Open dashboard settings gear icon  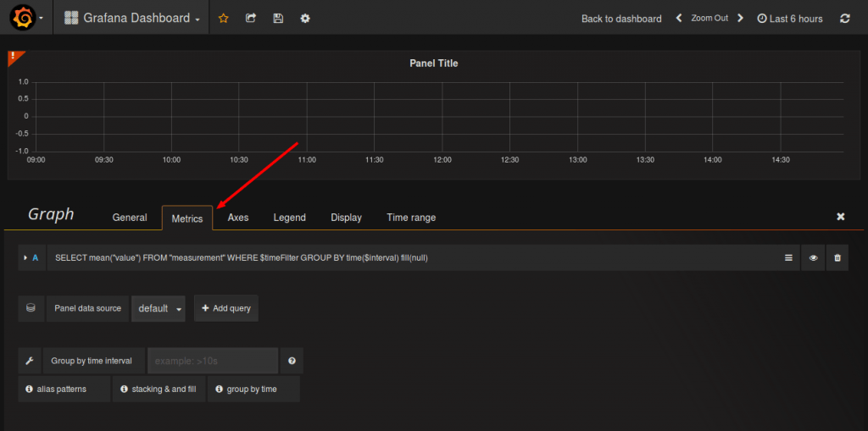pos(305,19)
